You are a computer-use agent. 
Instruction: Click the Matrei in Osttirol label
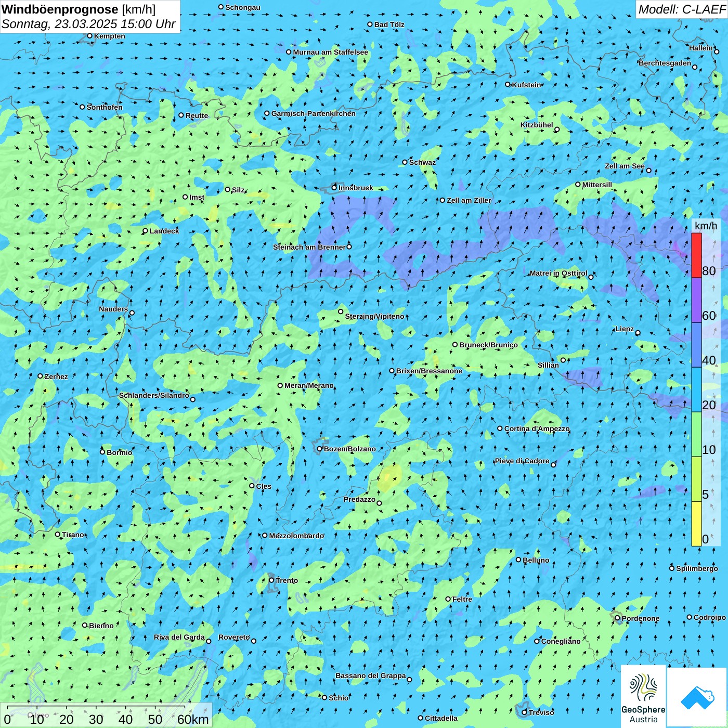pos(558,273)
